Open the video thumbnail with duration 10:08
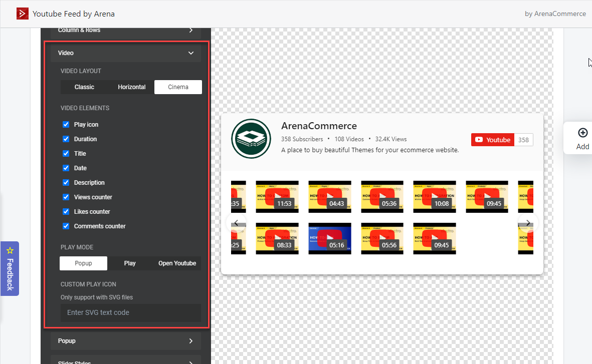592x364 pixels. [435, 197]
